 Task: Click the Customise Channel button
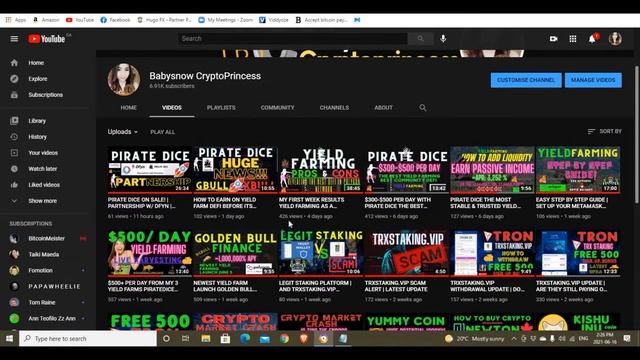[526, 80]
